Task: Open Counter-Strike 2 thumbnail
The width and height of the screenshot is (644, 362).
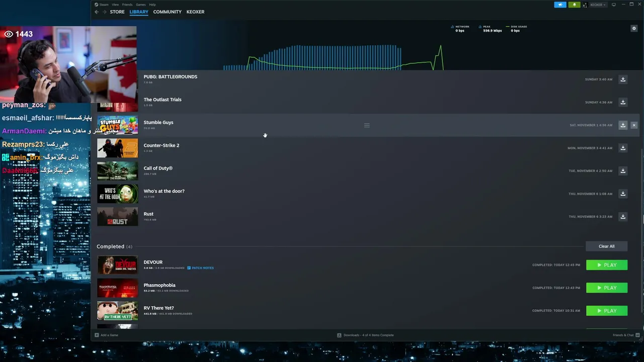Action: click(x=117, y=148)
